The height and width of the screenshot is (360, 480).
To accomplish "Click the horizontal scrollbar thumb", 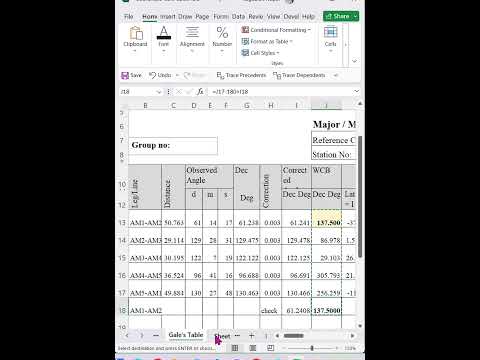I will (x=294, y=336).
